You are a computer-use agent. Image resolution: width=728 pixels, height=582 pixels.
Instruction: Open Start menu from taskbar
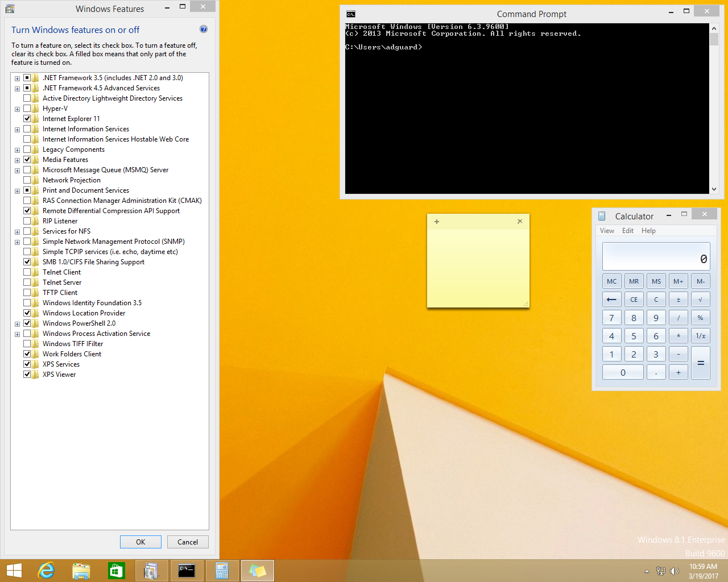[14, 571]
